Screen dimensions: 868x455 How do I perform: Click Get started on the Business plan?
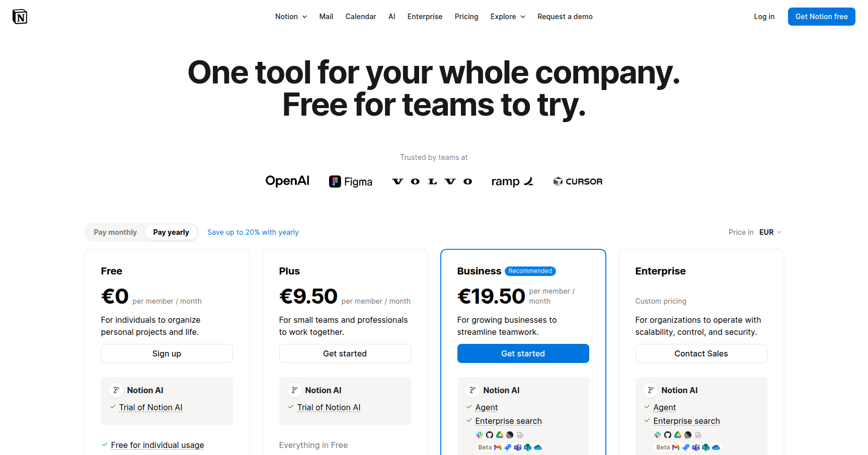pos(523,353)
